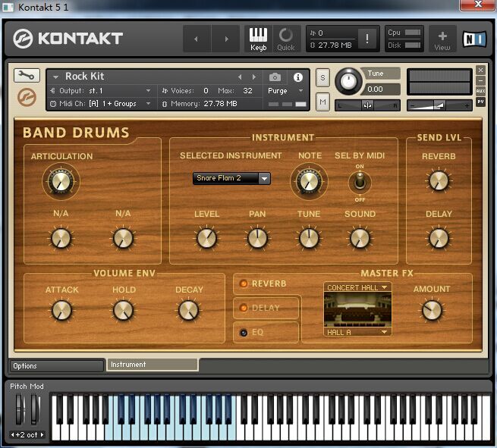Click the L-R pan slider

[x=367, y=105]
